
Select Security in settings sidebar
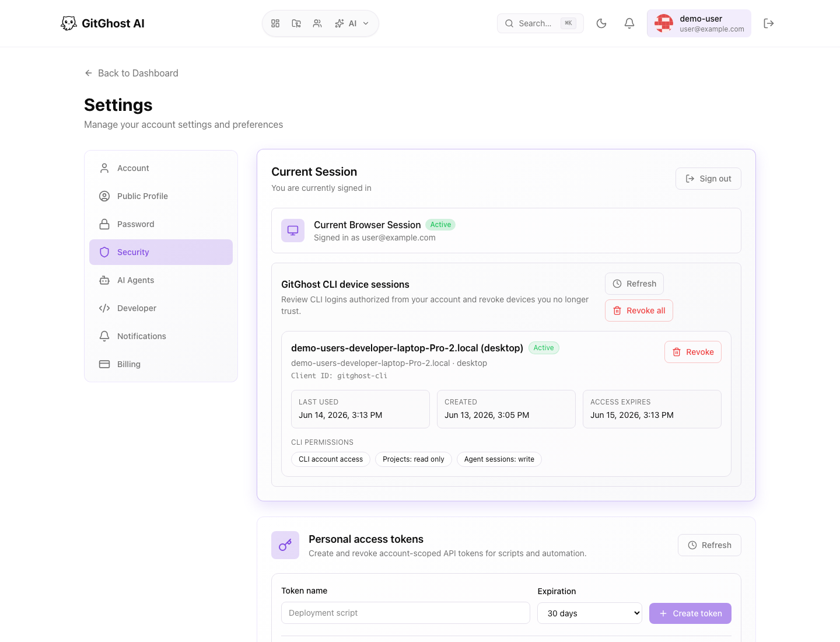(x=161, y=252)
